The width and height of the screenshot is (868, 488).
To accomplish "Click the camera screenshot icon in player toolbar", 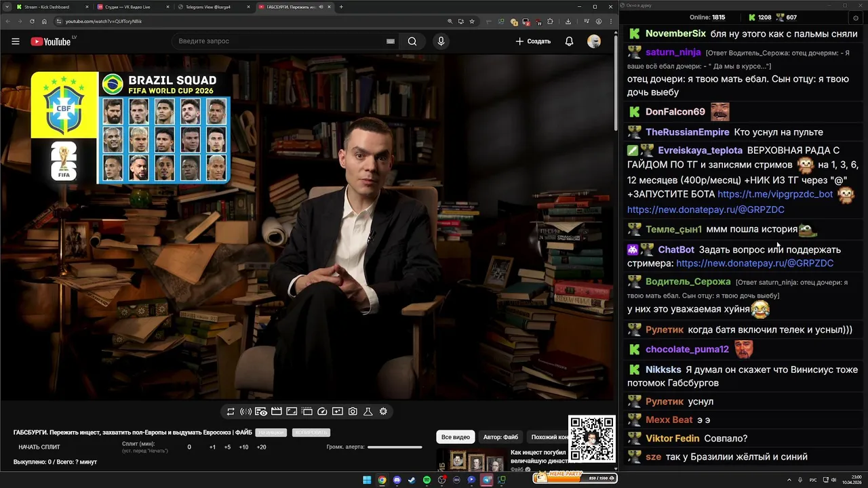I will pos(353,411).
